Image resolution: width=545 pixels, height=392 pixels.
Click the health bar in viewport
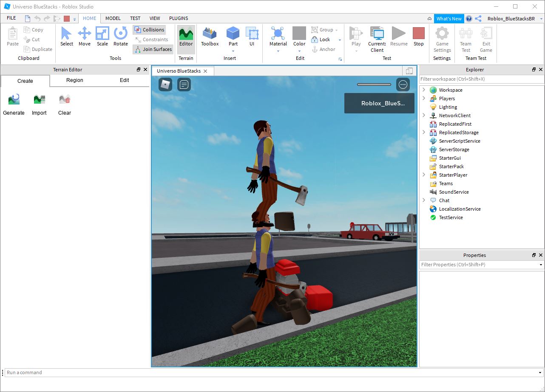(x=374, y=85)
